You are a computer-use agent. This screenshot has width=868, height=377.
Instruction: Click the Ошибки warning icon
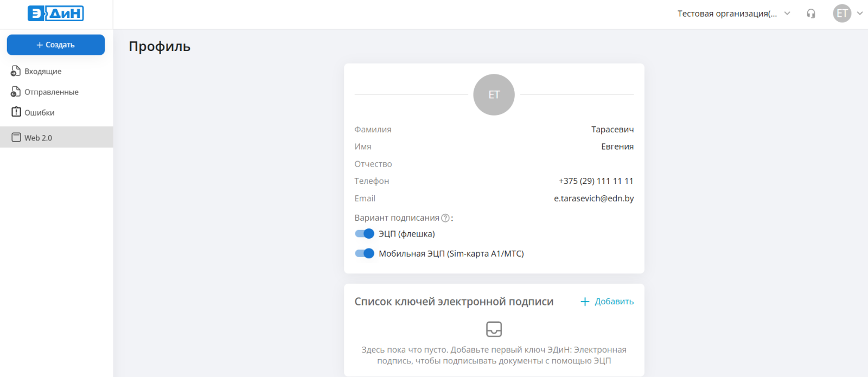pyautogui.click(x=16, y=112)
